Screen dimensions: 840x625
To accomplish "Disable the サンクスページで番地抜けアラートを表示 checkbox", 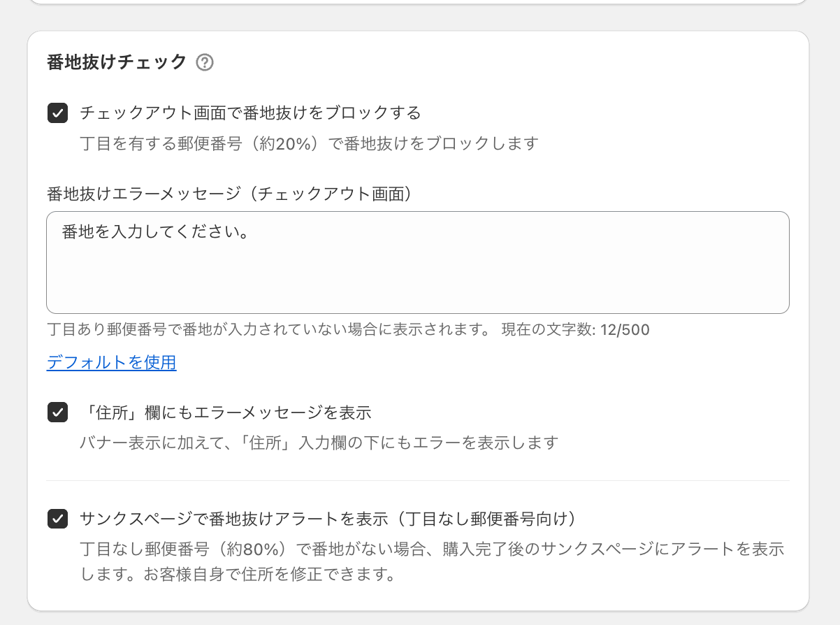I will click(x=57, y=519).
